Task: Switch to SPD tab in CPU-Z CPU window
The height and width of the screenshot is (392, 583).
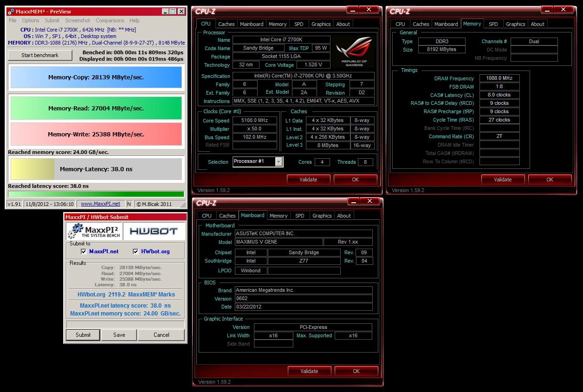Action: 299,24
